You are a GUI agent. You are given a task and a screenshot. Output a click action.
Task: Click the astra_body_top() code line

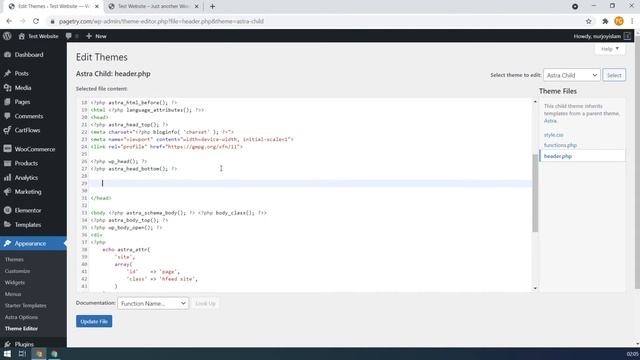tap(129, 220)
